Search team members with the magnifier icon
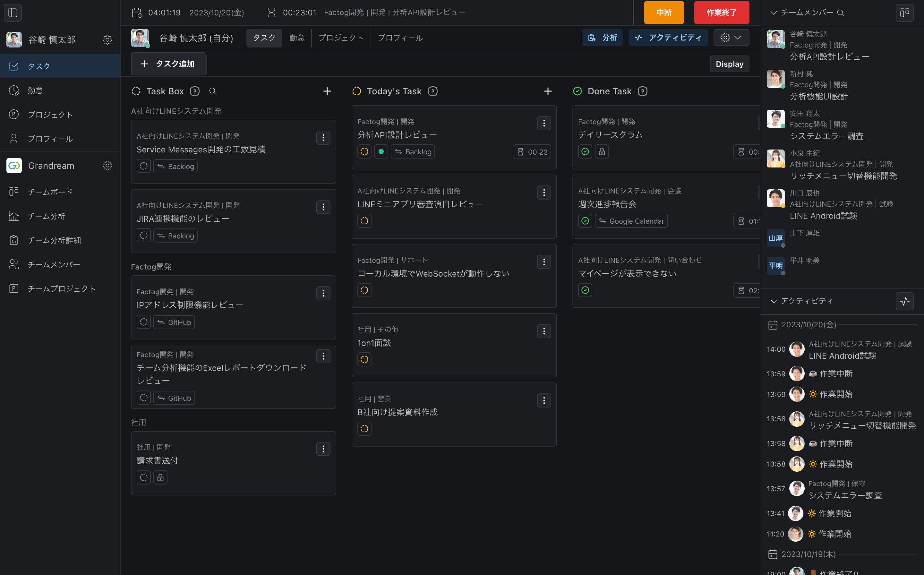The image size is (924, 575). pyautogui.click(x=841, y=13)
